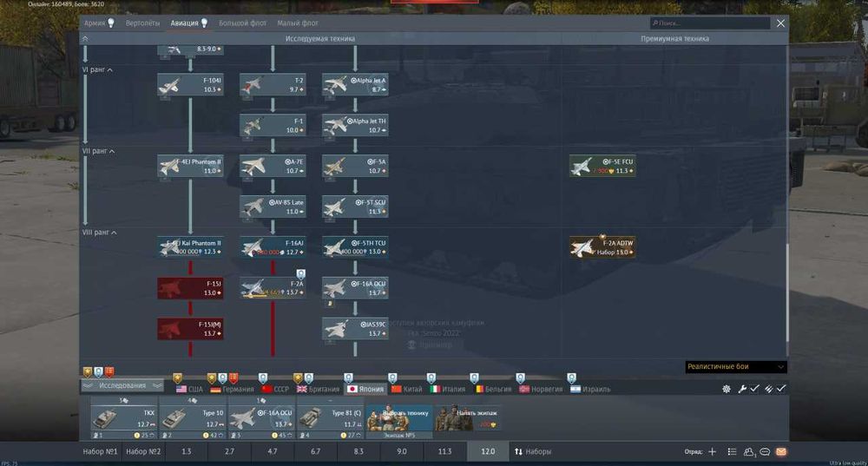Screen dimensions: 868x466
Task: Collapse tree with top-left double chevron
Action: 85,39
